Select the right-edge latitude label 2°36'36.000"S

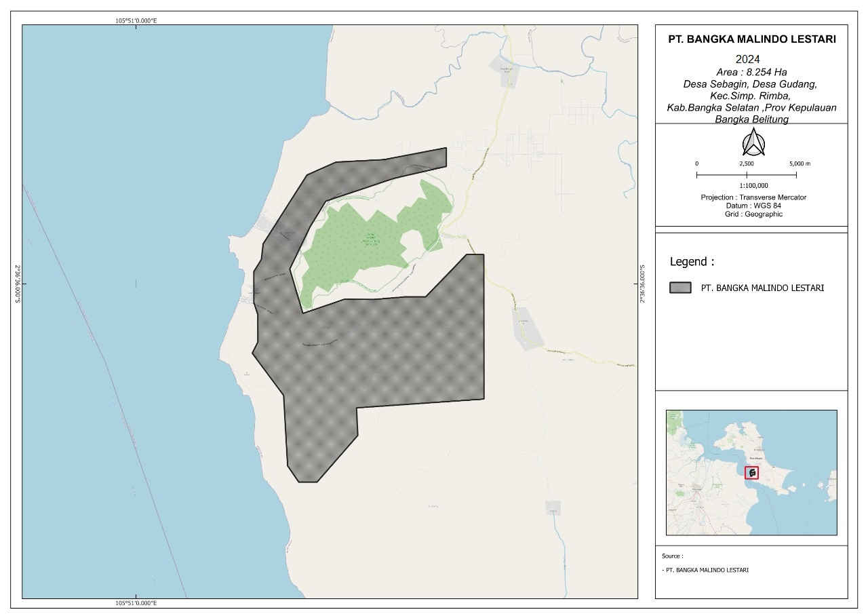(x=642, y=284)
